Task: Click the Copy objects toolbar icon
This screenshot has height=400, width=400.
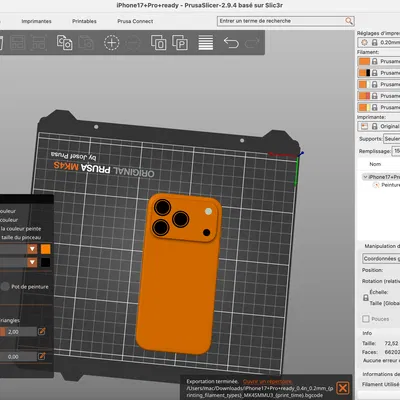Action: click(64, 43)
